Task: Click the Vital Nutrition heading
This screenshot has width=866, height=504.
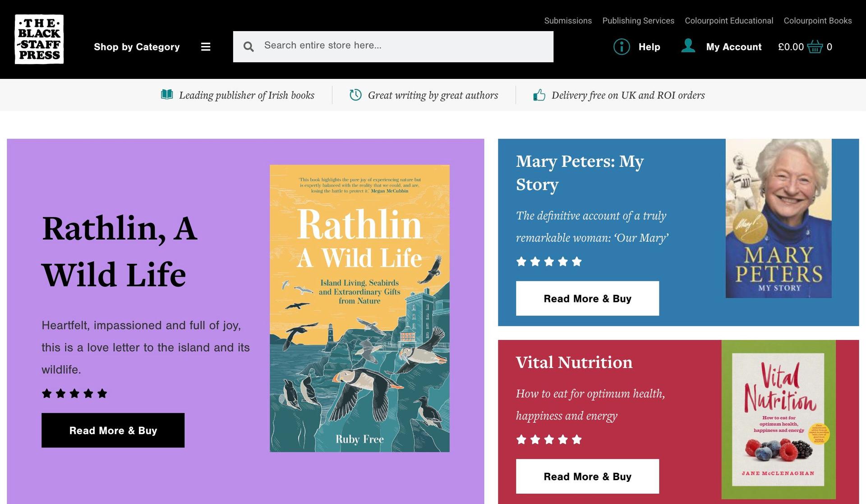Action: coord(574,362)
